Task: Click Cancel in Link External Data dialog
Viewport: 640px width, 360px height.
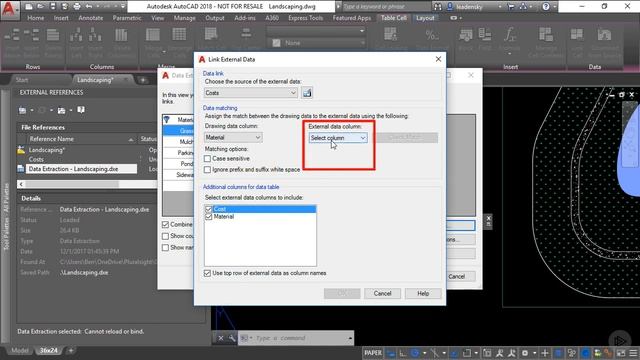Action: click(x=382, y=293)
